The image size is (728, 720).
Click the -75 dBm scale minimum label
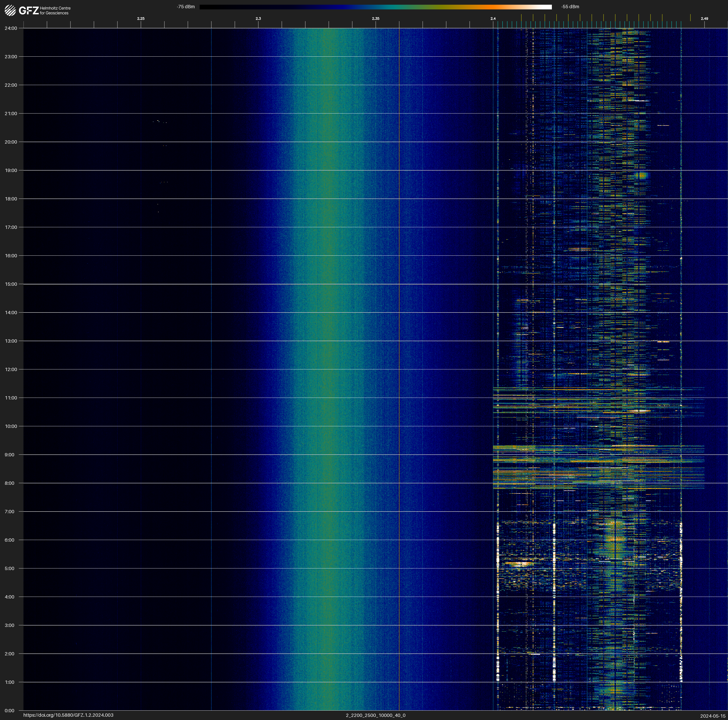pos(185,7)
